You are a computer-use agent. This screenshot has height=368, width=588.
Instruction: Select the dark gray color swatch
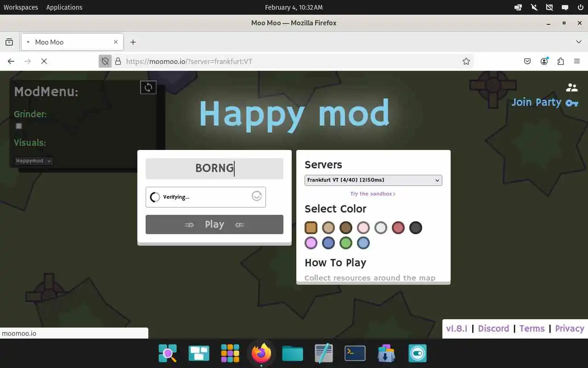(x=416, y=228)
